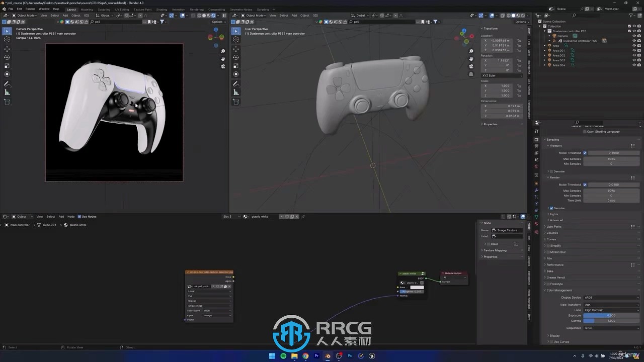This screenshot has height=362, width=644.
Task: Open XYZ Euler rotation mode dropdown
Action: (502, 75)
